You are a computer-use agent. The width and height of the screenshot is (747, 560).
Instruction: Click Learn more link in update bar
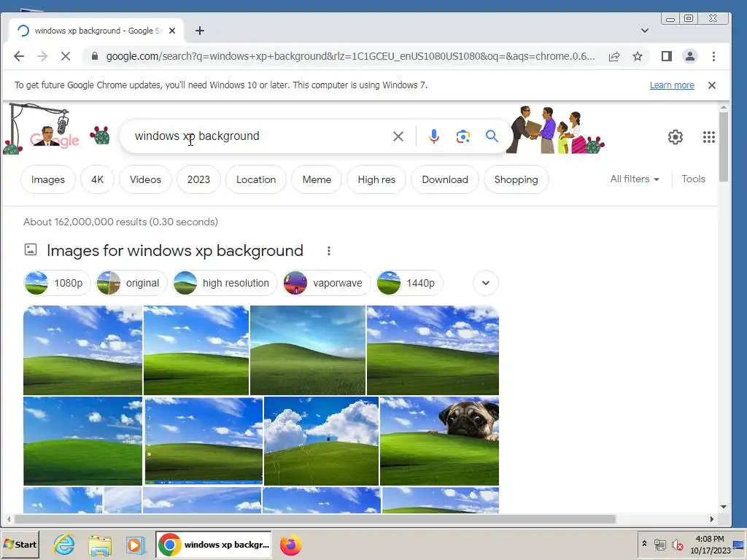click(672, 85)
